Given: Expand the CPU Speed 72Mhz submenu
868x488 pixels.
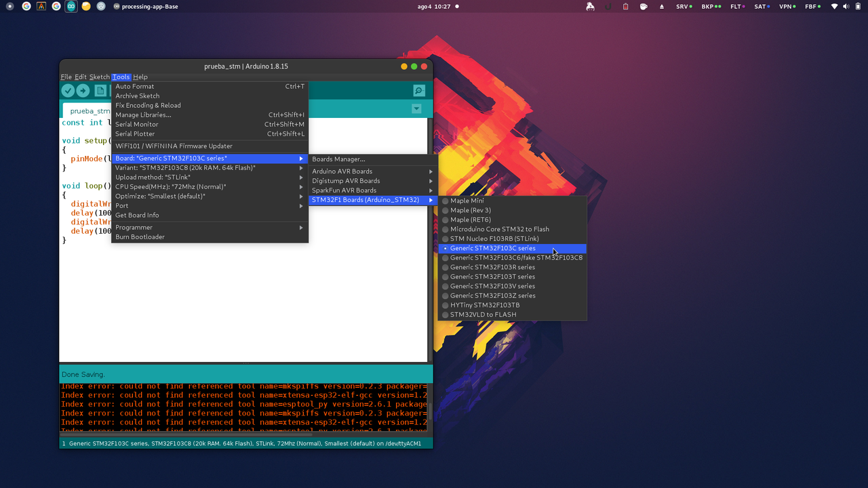Looking at the screenshot, I should tap(210, 187).
